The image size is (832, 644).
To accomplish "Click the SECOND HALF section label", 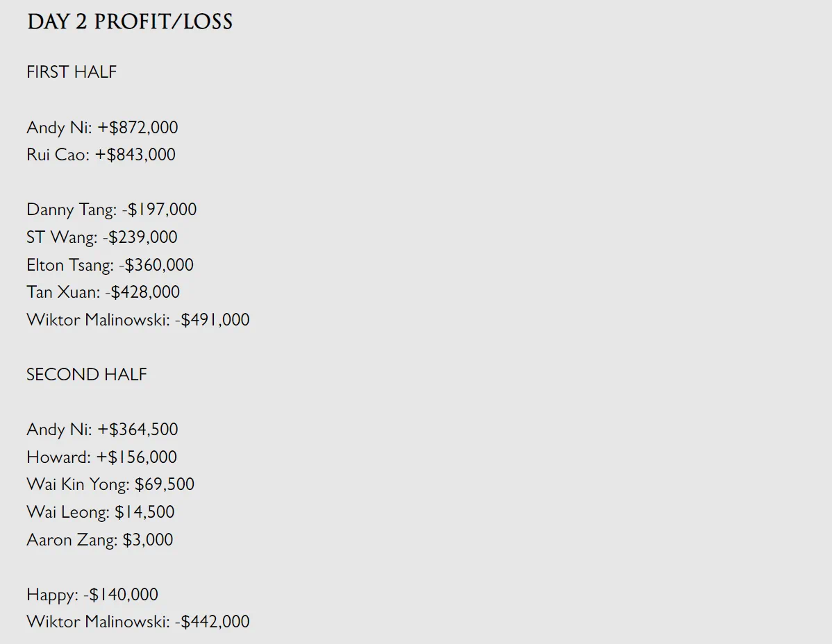I will click(x=87, y=375).
